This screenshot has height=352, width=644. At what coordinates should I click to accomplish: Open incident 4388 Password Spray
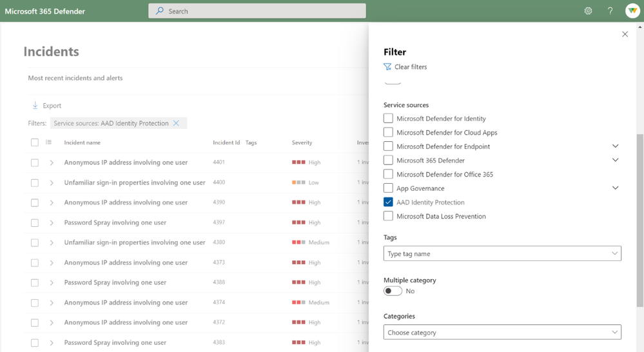pos(115,282)
